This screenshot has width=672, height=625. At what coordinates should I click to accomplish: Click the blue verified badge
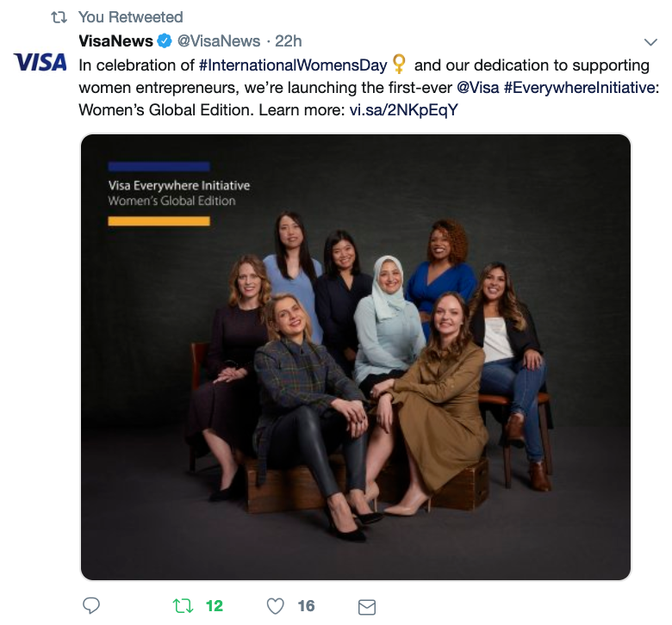165,41
